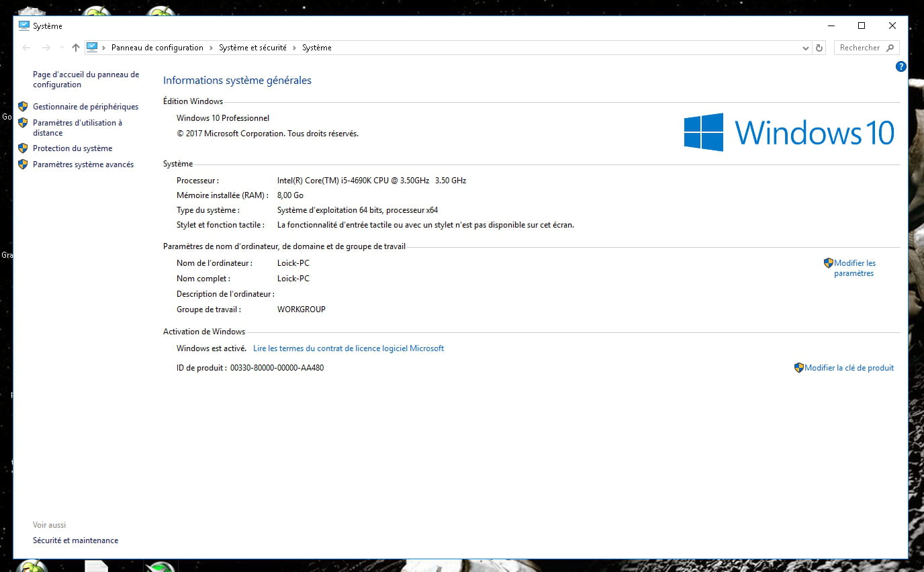The width and height of the screenshot is (924, 572).
Task: Click the computer icon in the address bar
Action: pos(92,47)
